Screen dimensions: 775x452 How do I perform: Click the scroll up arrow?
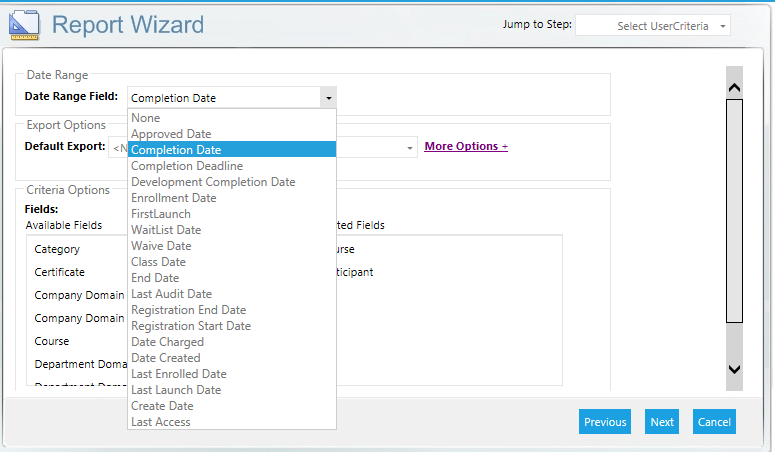pyautogui.click(x=734, y=88)
